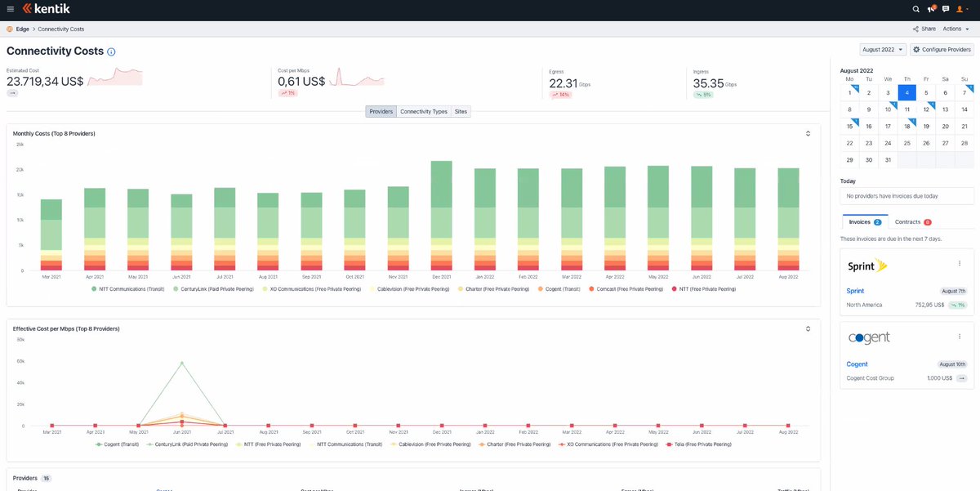This screenshot has height=491, width=980.
Task: Open the Sprint card options menu
Action: pos(960,263)
